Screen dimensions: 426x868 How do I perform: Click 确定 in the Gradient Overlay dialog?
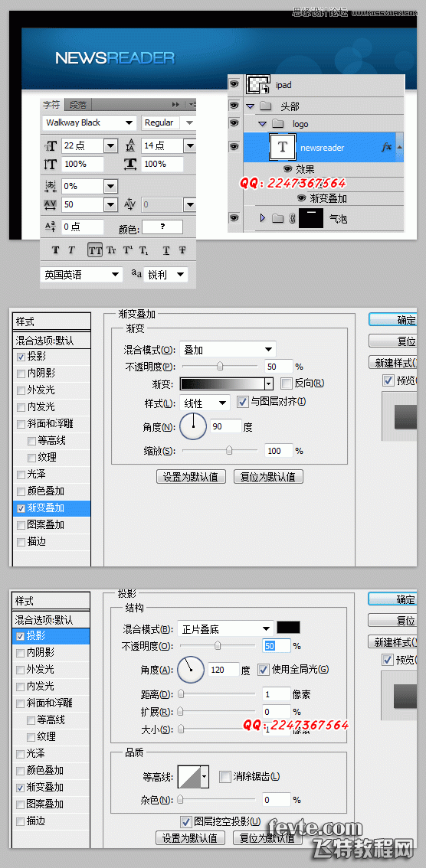point(393,319)
